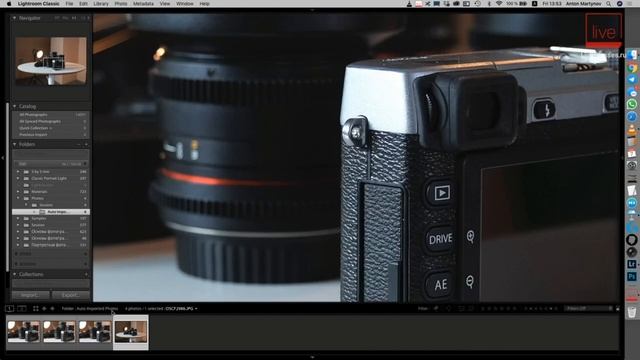
Task: Click the Import button
Action: tap(31, 295)
